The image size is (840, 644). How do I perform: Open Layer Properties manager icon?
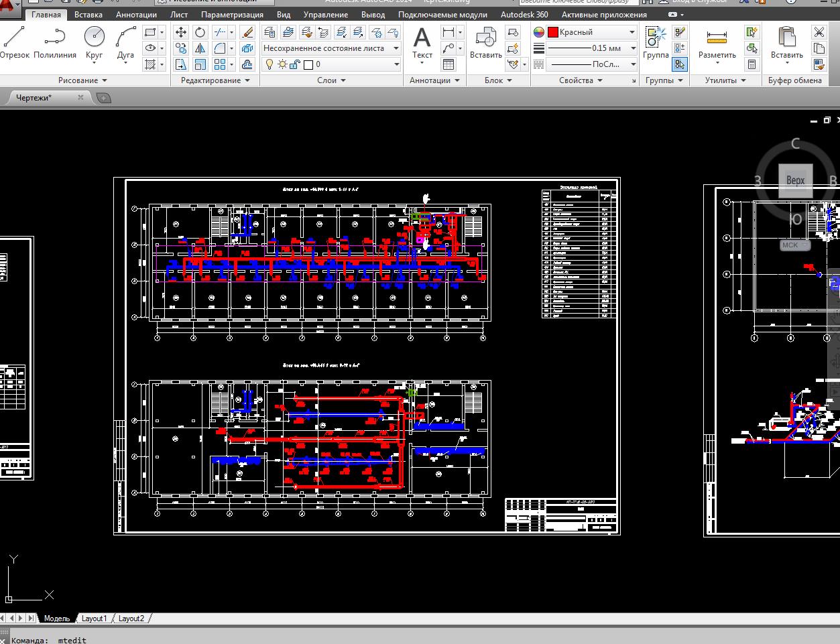click(269, 32)
